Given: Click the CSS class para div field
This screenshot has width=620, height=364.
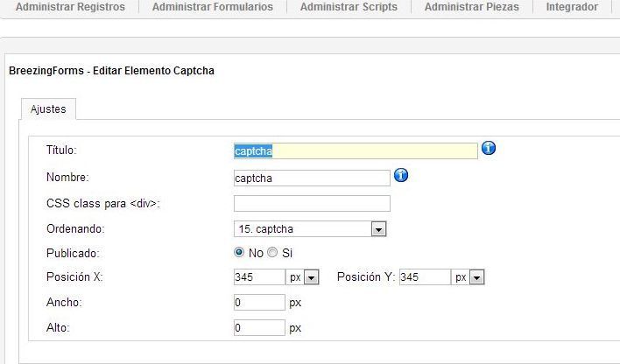Looking at the screenshot, I should tap(312, 204).
